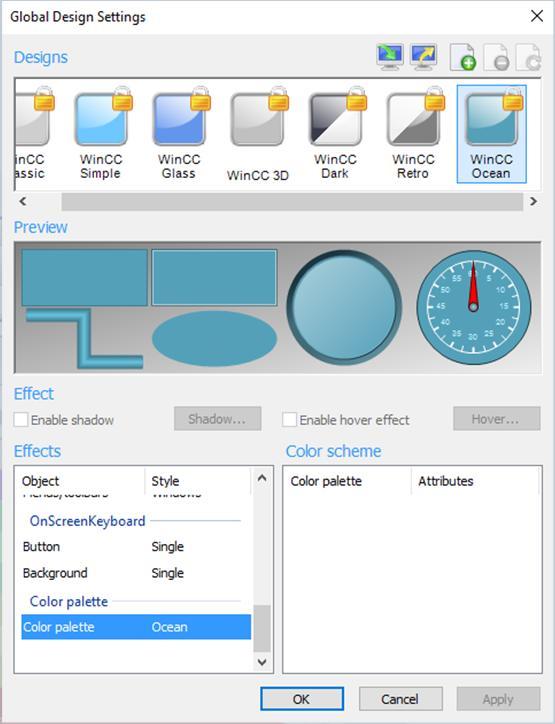Click Color palette column header in Color scheme

[347, 481]
